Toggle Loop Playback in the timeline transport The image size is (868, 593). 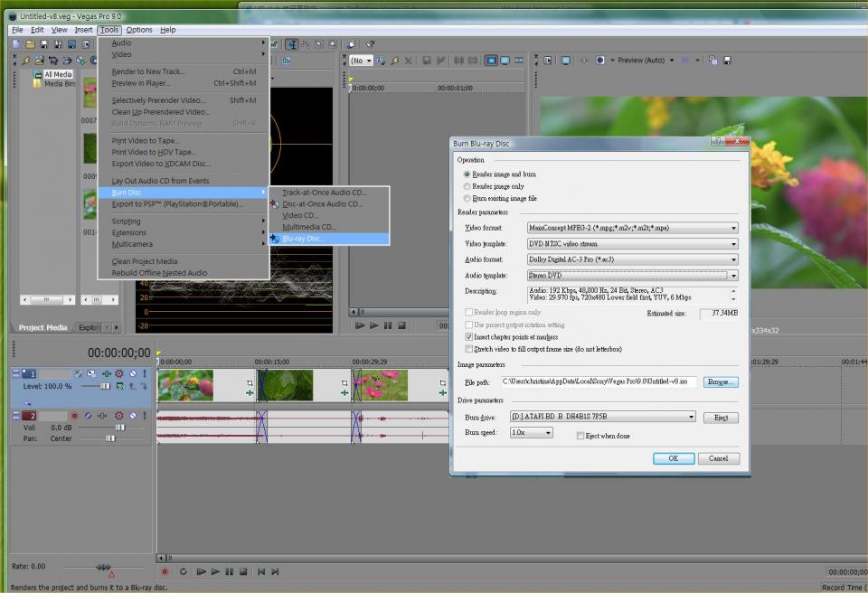coord(183,571)
